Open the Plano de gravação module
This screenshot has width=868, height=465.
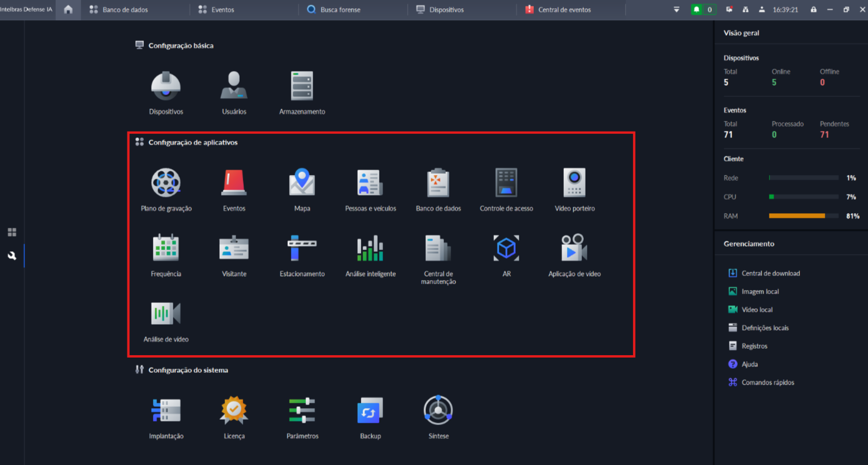point(166,183)
